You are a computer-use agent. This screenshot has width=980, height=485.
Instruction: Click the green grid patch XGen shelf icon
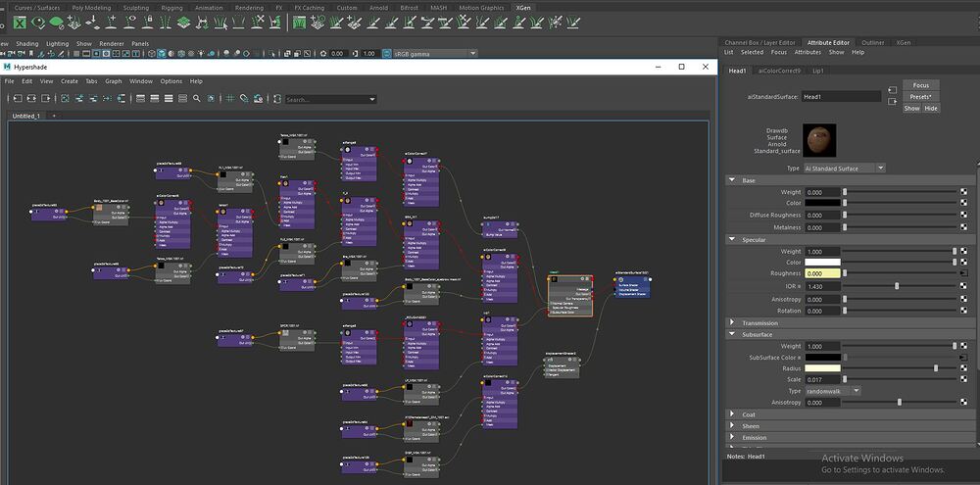click(184, 24)
